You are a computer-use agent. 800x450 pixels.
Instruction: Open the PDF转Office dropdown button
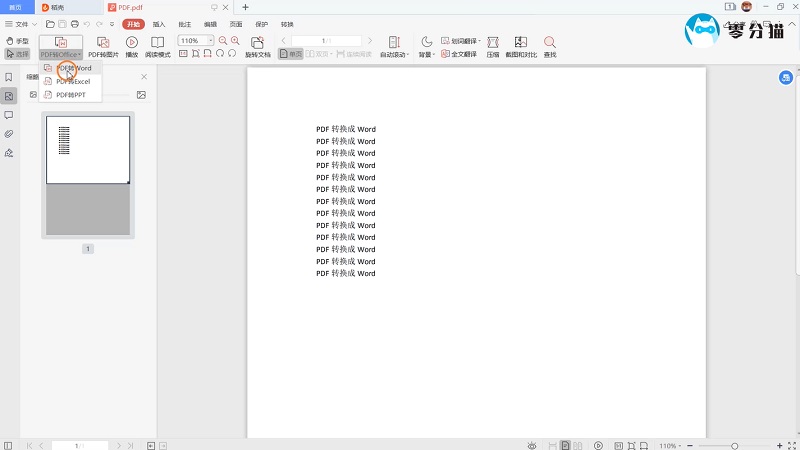61,47
